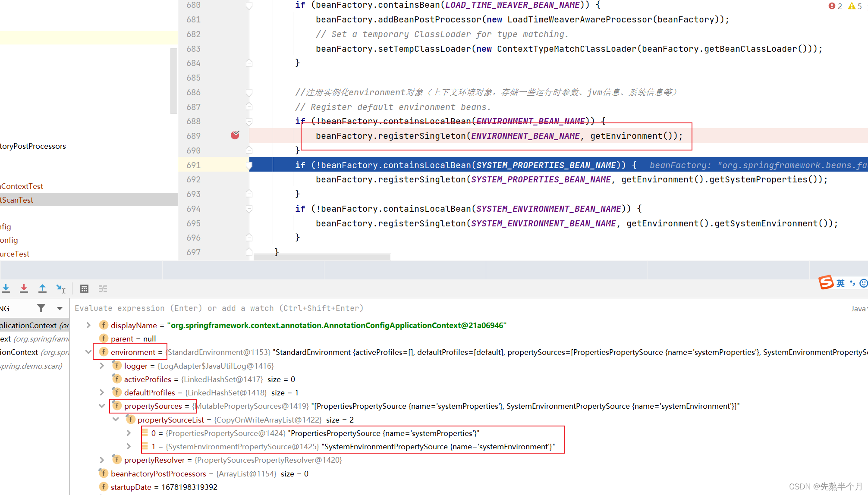Viewport: 868px width, 495px height.
Task: Click the Step Into debugger button
Action: tap(6, 288)
